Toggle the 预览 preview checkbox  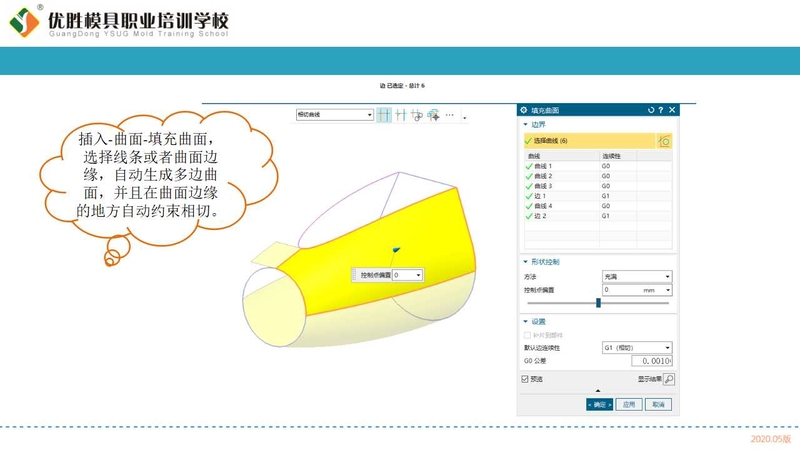pos(525,379)
